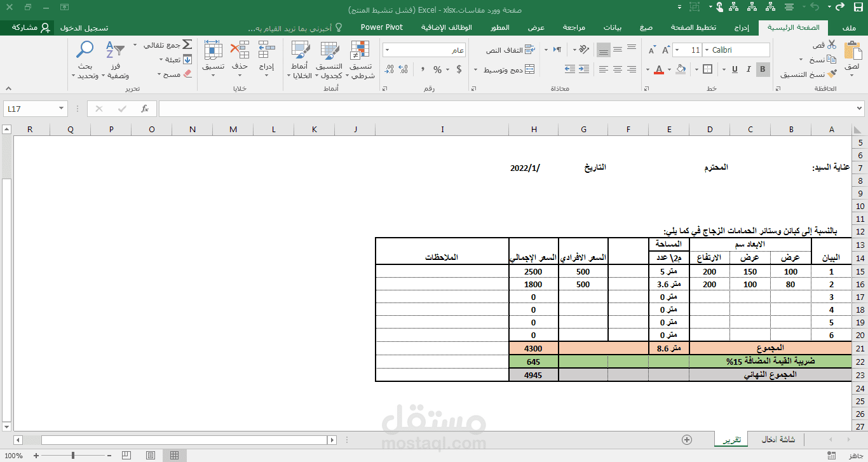Switch to Page Layout (تخطيط الصفحة) tab
The image size is (868, 462).
694,27
